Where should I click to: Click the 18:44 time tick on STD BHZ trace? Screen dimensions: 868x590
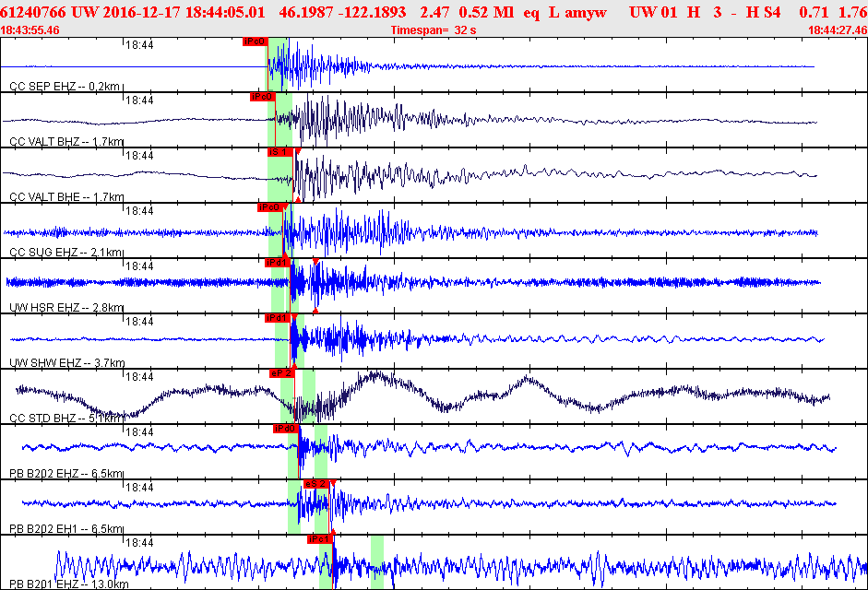coord(139,377)
